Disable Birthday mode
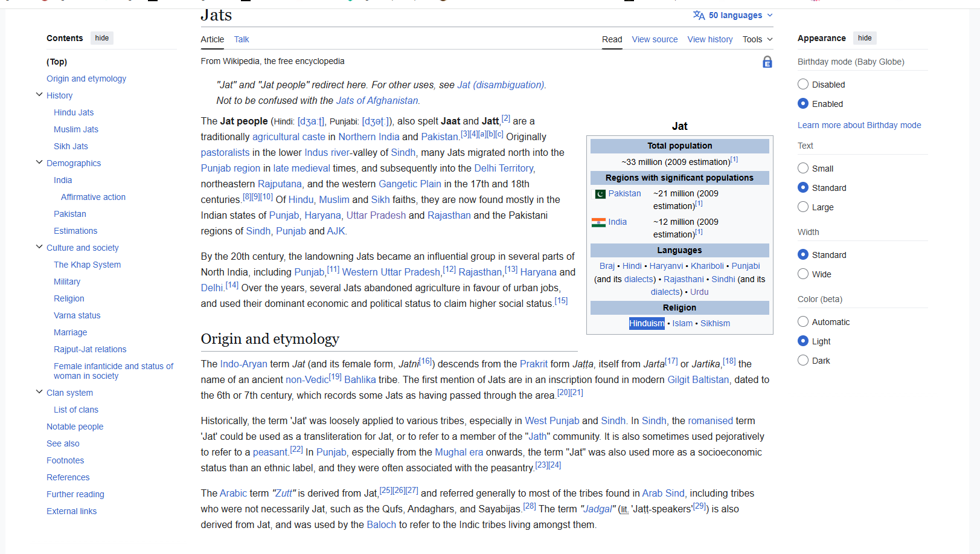This screenshot has width=980, height=554. point(803,84)
